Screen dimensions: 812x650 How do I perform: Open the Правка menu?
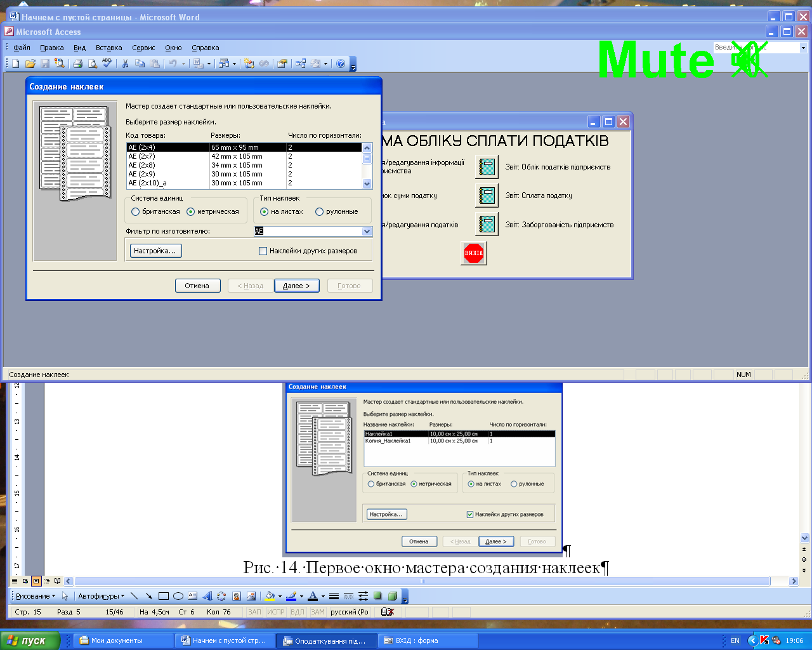[x=51, y=48]
